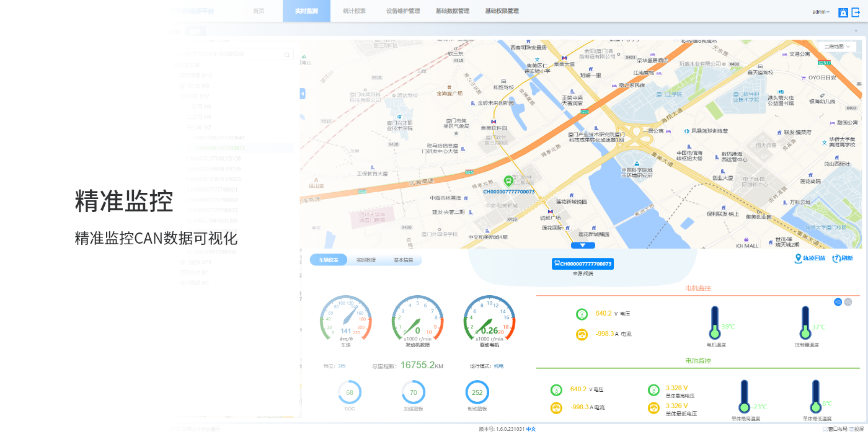Viewport: 868px width, 434px height.
Task: Click the SOC ring showing 68
Action: pyautogui.click(x=350, y=392)
